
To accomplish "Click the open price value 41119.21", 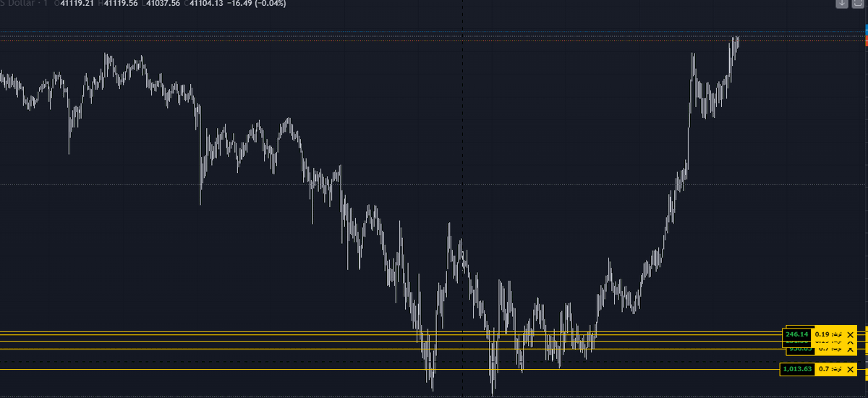I will click(78, 4).
